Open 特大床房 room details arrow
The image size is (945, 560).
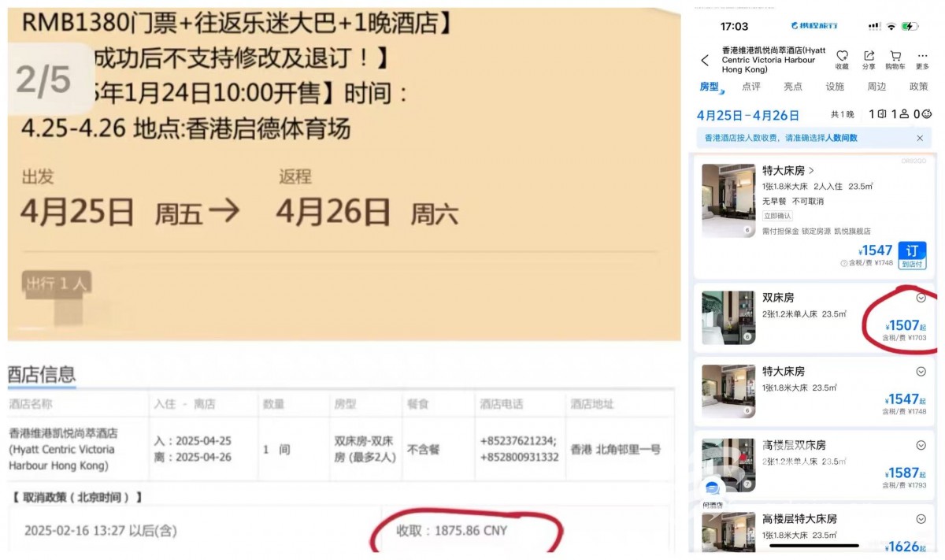(811, 170)
